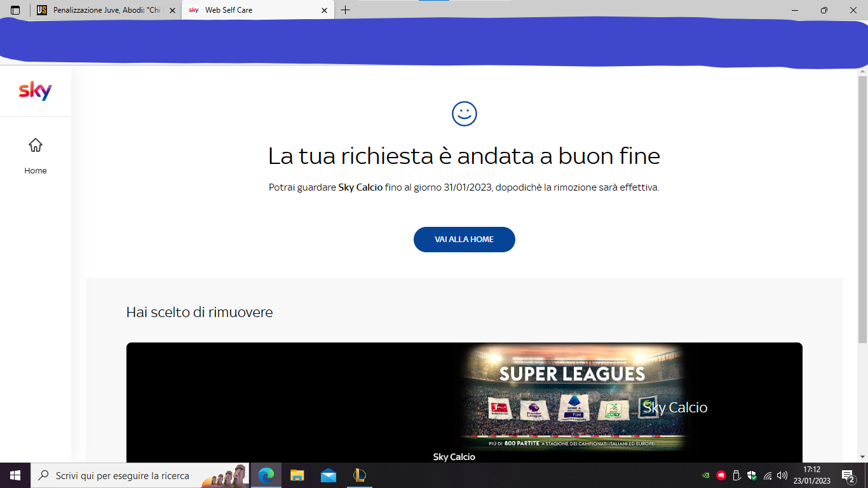
Task: Click the page's vertical scrollbar
Action: (862, 210)
